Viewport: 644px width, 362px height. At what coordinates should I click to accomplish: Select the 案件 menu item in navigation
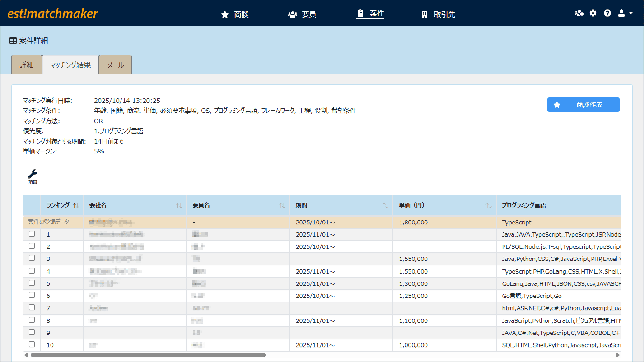(x=370, y=14)
